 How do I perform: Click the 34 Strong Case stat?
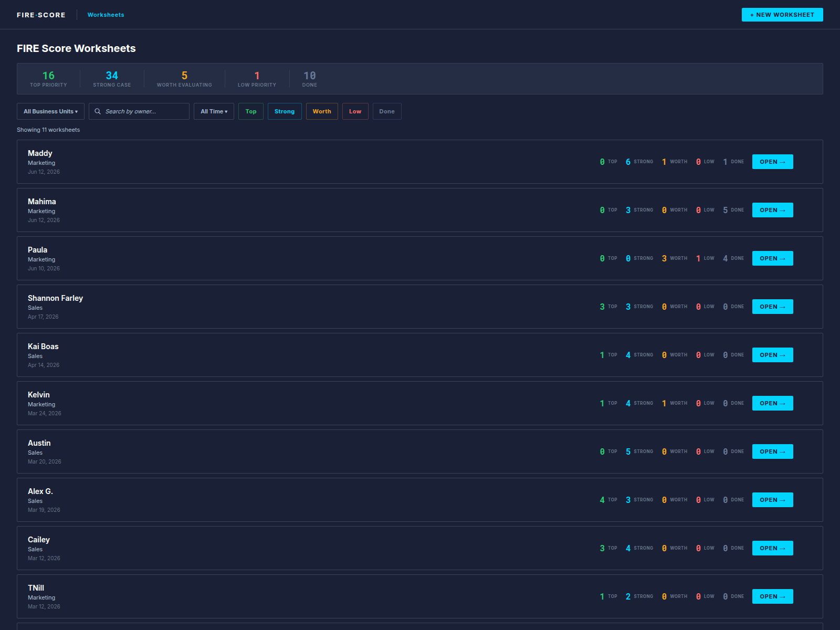112,79
